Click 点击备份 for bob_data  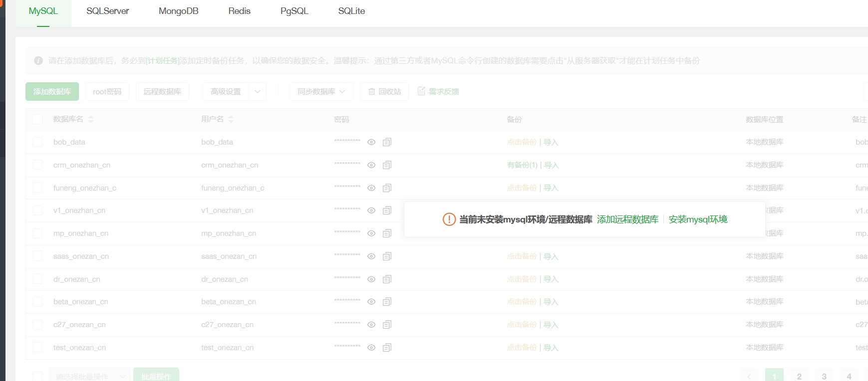pyautogui.click(x=522, y=142)
